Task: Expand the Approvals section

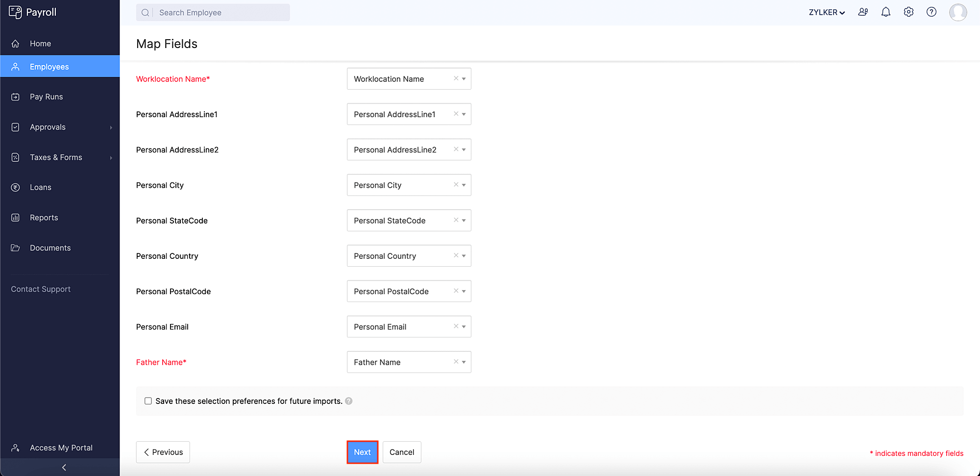Action: pyautogui.click(x=48, y=126)
